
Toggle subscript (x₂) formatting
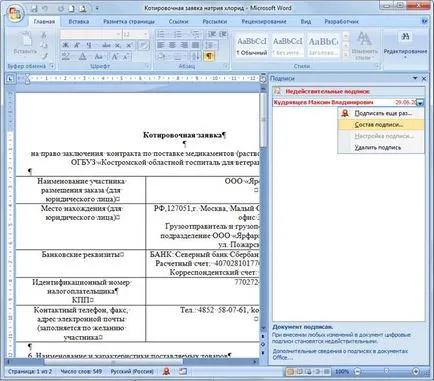click(118, 45)
